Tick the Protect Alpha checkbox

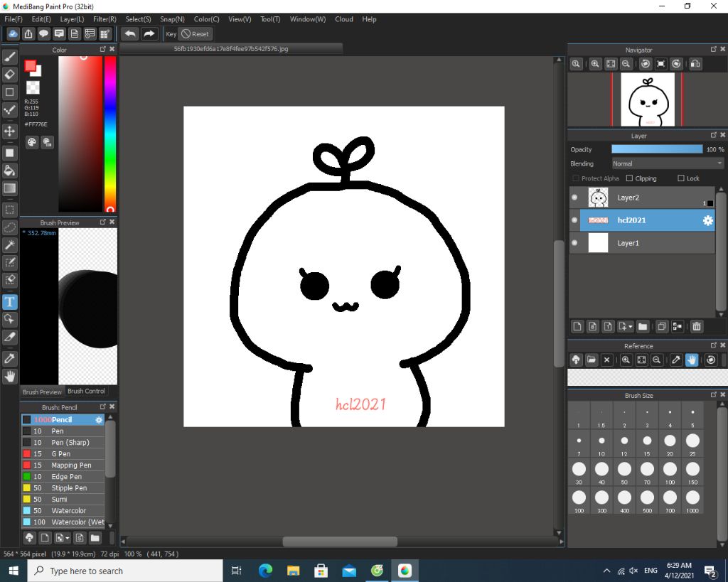click(x=576, y=178)
